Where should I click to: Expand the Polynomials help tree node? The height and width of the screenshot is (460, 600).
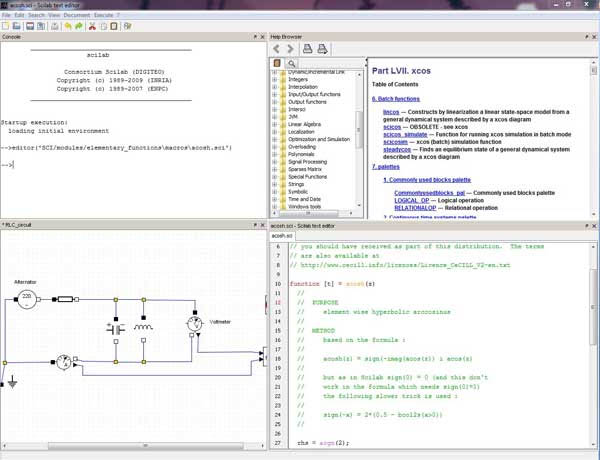click(274, 154)
